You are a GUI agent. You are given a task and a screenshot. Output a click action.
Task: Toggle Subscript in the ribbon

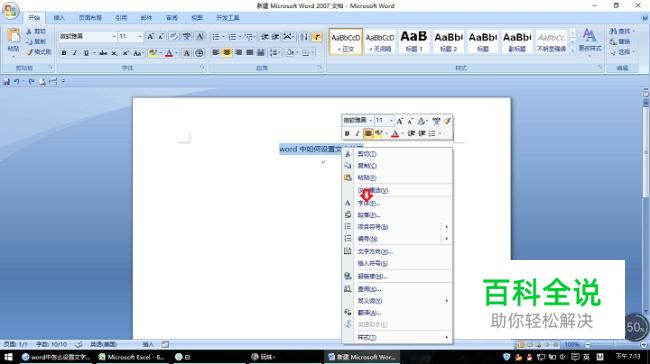tap(114, 53)
